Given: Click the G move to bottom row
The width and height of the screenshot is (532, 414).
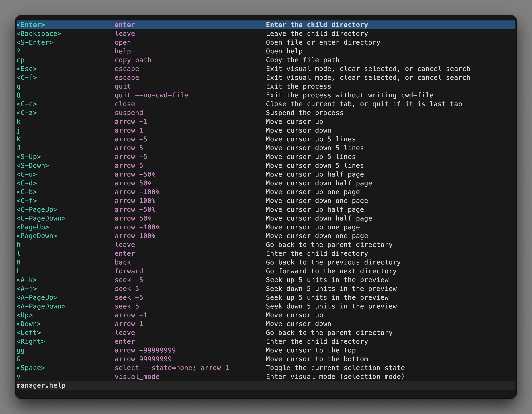Looking at the screenshot, I should (98, 359).
